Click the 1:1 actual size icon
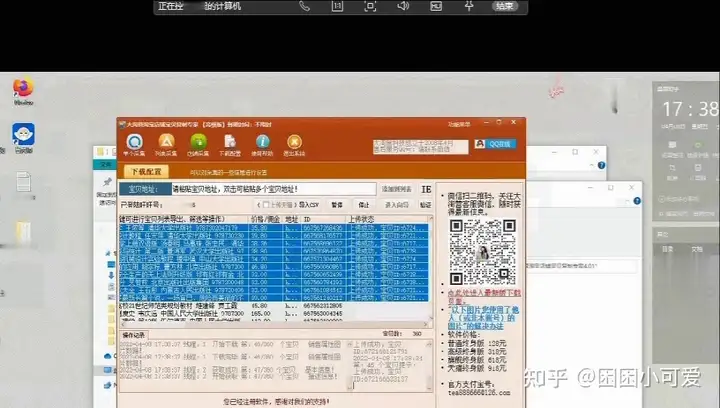Viewport: 720px width, 408px height. coord(338,6)
